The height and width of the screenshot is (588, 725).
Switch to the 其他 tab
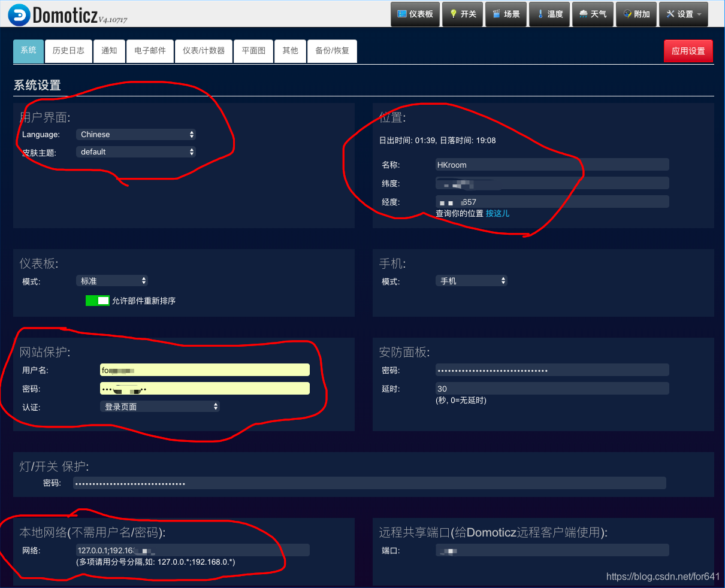pyautogui.click(x=290, y=51)
